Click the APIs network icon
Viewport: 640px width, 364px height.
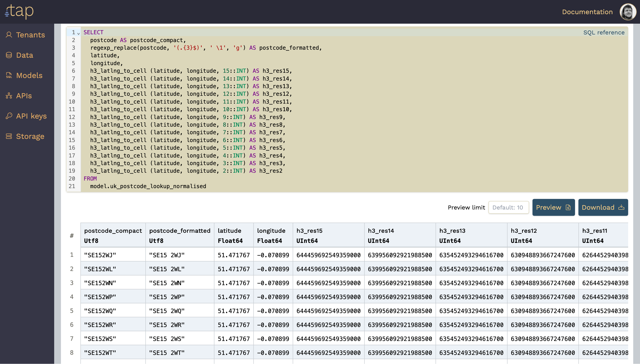9,96
